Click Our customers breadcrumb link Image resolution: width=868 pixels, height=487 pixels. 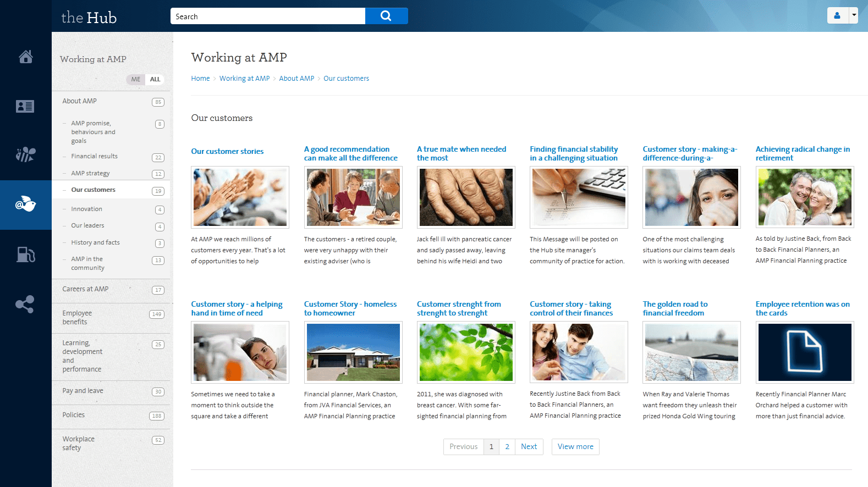pos(346,79)
